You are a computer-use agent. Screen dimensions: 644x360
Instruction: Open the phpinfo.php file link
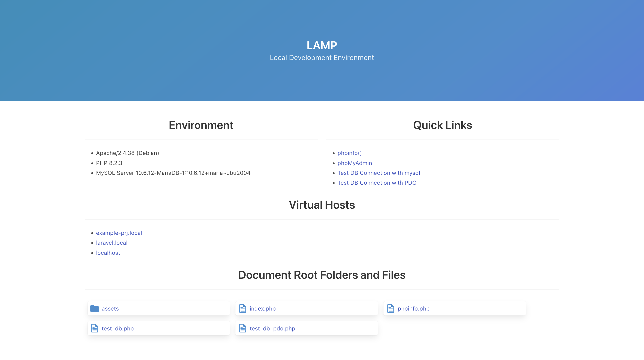click(x=413, y=309)
